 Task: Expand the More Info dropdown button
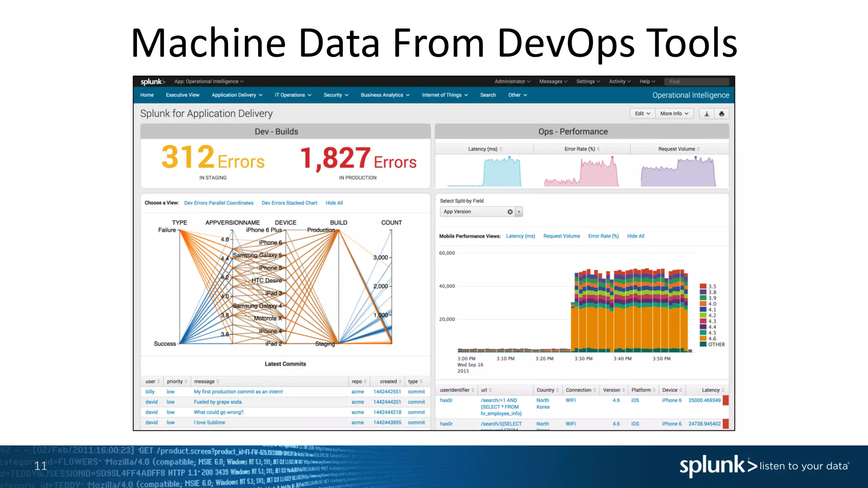pos(674,114)
